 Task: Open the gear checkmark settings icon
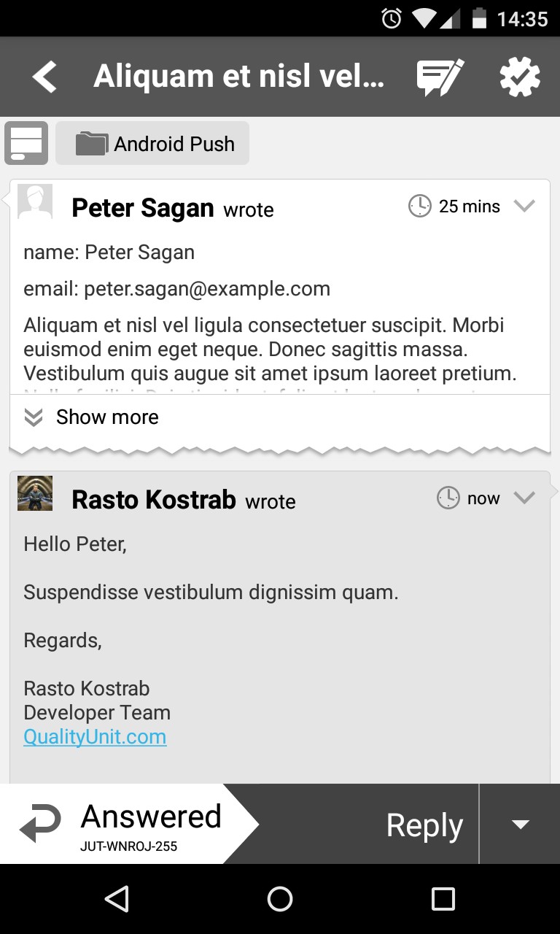[520, 77]
